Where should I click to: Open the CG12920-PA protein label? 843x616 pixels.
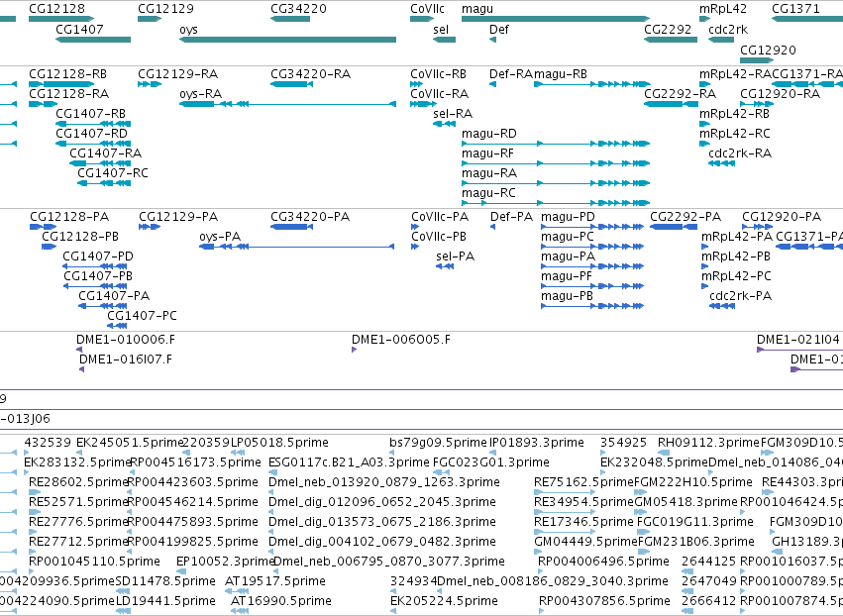pyautogui.click(x=782, y=217)
